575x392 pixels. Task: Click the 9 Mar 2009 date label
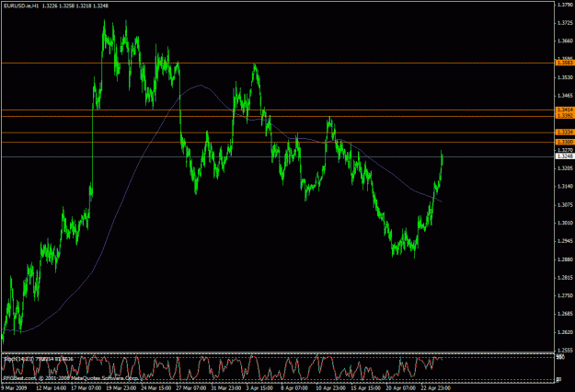click(x=14, y=387)
